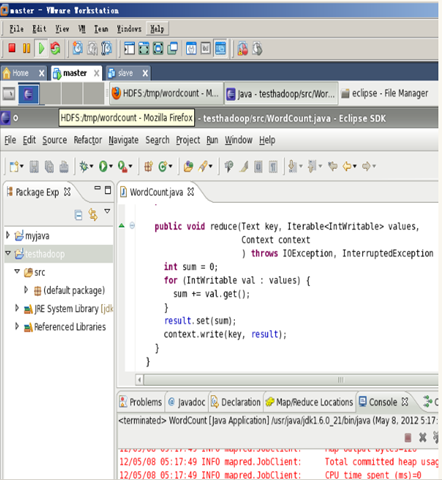Viewport: 442px width, 480px height.
Task: Switch to the Javadoc tab
Action: click(187, 402)
